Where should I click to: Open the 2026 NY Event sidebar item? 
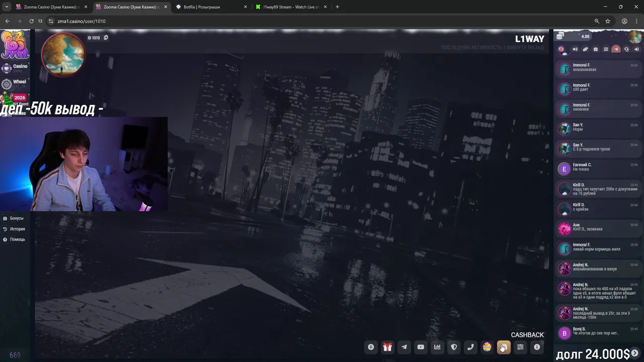pos(15,99)
